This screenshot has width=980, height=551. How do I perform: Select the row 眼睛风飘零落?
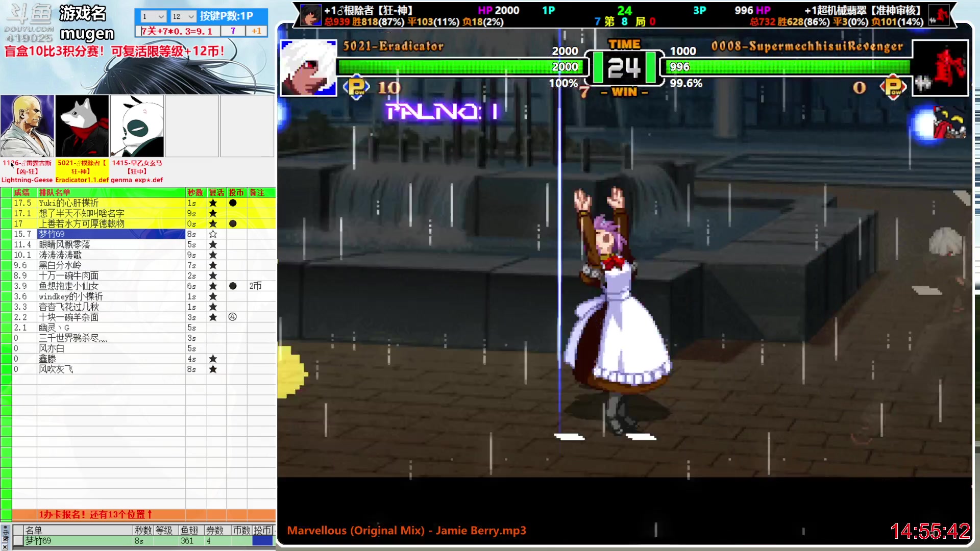coord(138,244)
